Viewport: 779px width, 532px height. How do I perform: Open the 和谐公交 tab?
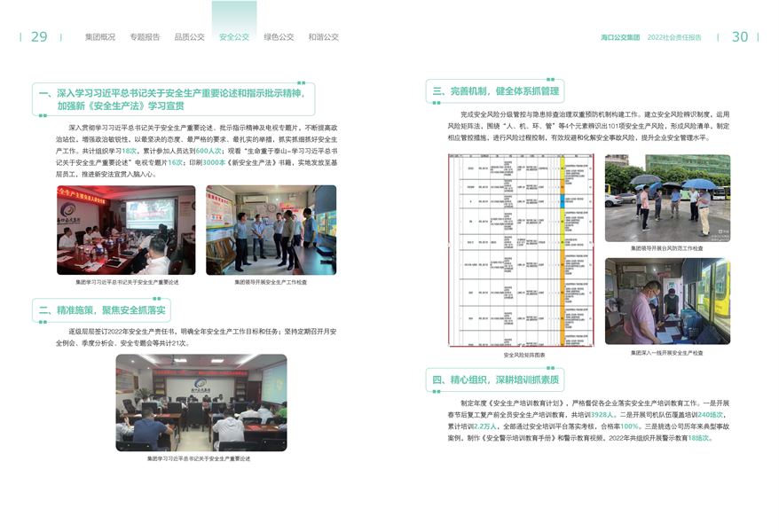point(323,37)
